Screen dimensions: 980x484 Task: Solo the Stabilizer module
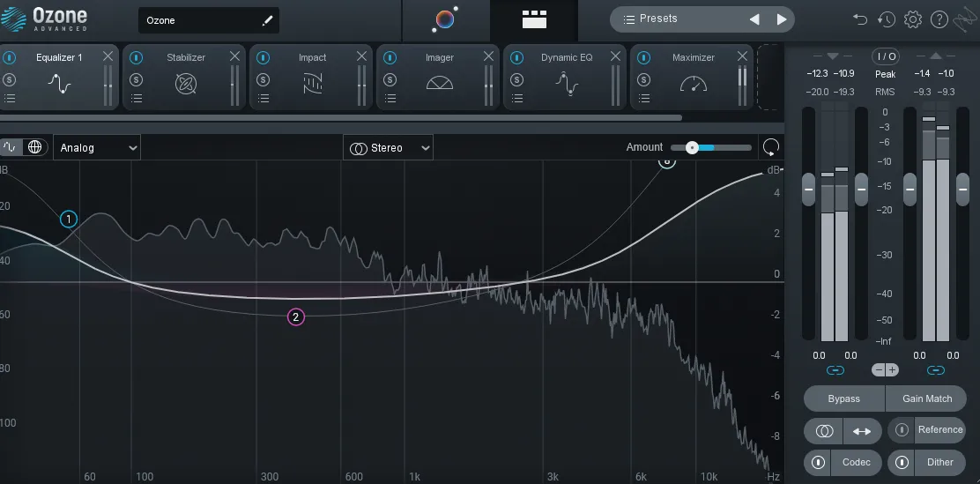pyautogui.click(x=137, y=79)
